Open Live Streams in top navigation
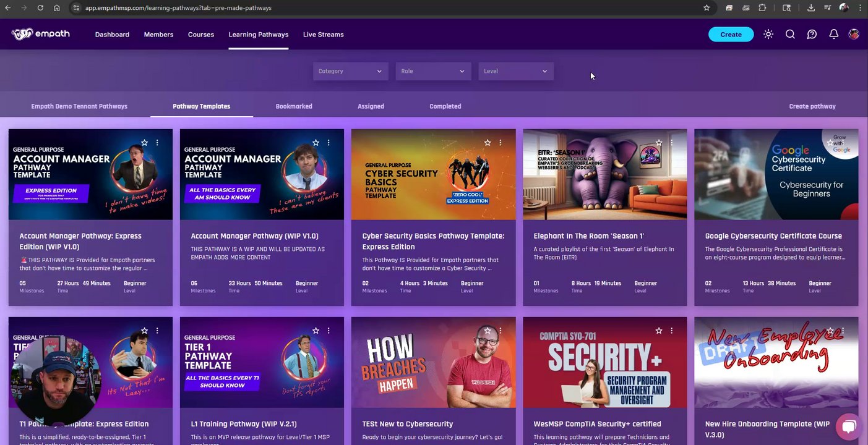Image resolution: width=868 pixels, height=445 pixels. [323, 35]
